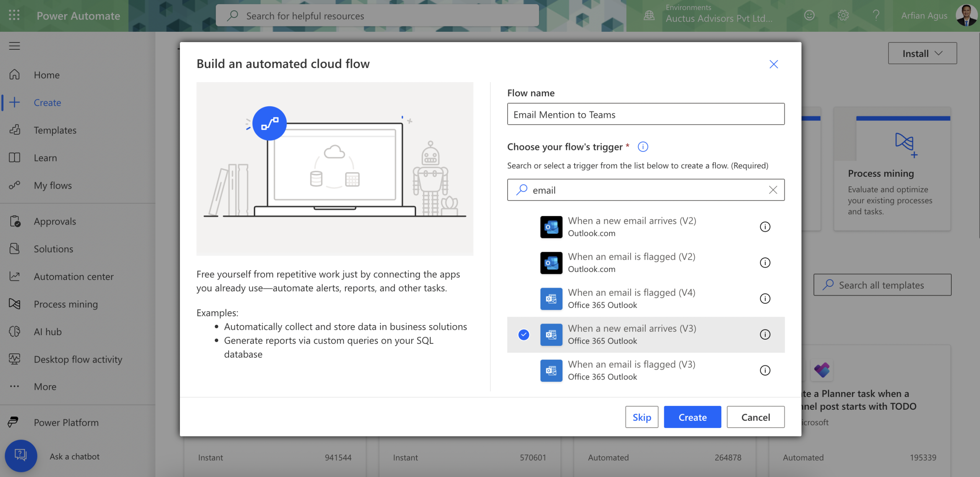
Task: Click the Power Platform icon
Action: (x=13, y=422)
